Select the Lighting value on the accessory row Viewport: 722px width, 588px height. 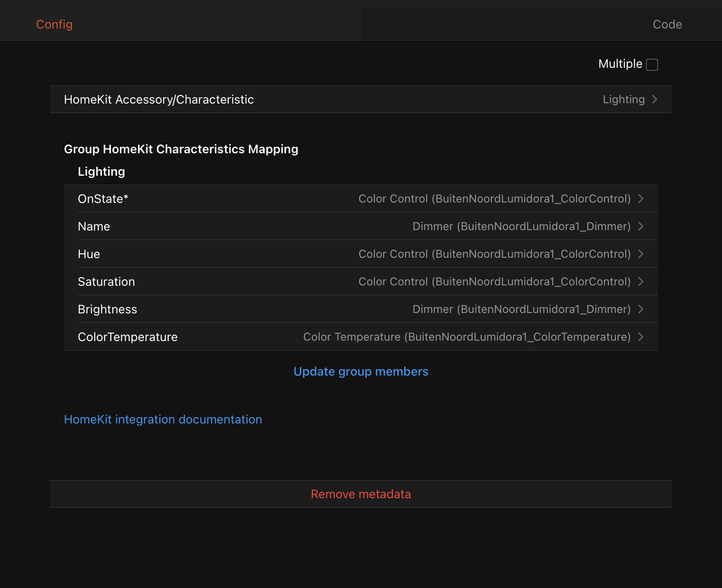click(x=624, y=99)
